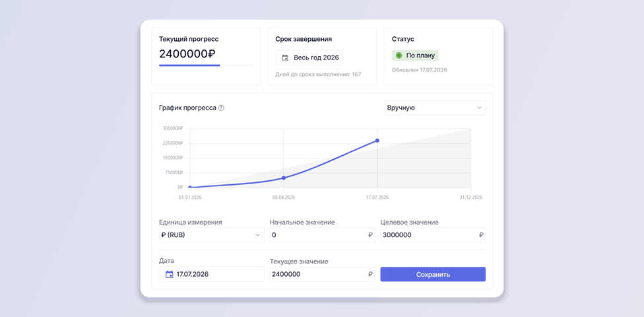Click the Дата field showing 17.07.2026
Screen dimensions: 644x317
pos(212,274)
